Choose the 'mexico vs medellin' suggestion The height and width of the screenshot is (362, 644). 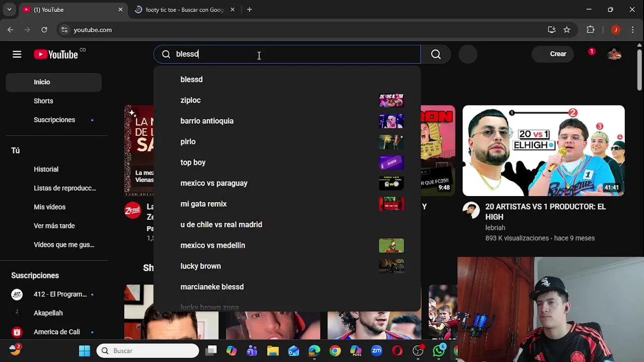[x=287, y=245]
